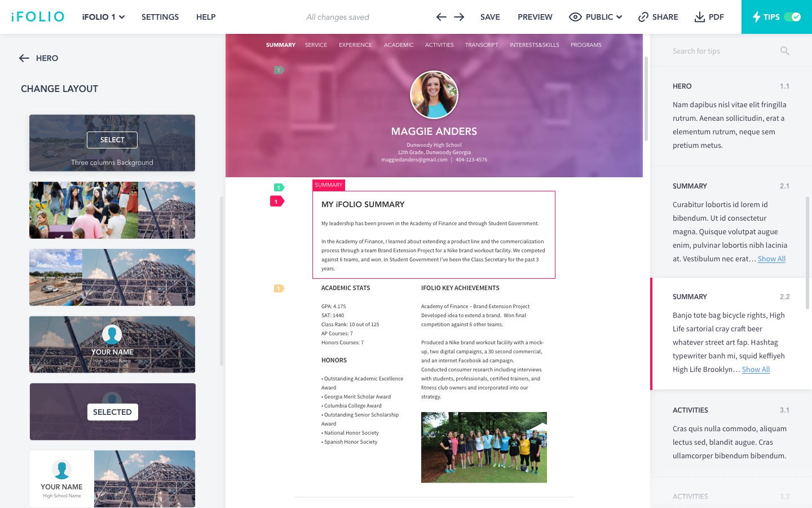Toggle the Tips switch off
The height and width of the screenshot is (508, 812).
coord(792,17)
